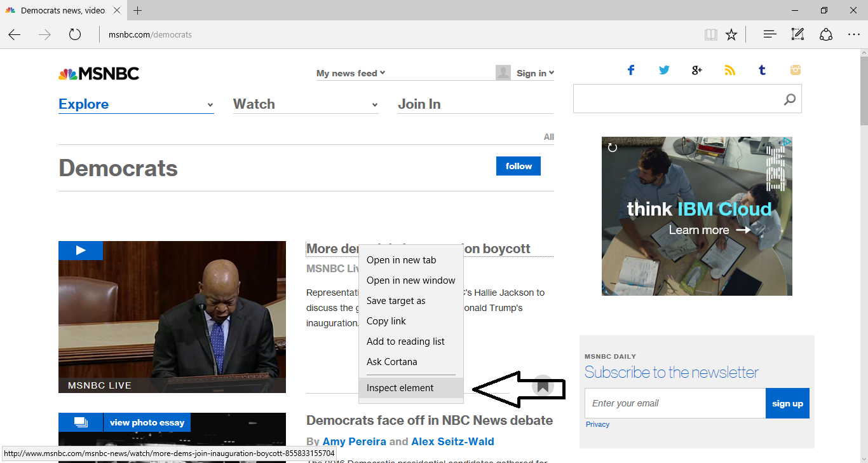Image resolution: width=868 pixels, height=463 pixels.
Task: Click the Subscribe to the newsletter heading
Action: pyautogui.click(x=672, y=372)
